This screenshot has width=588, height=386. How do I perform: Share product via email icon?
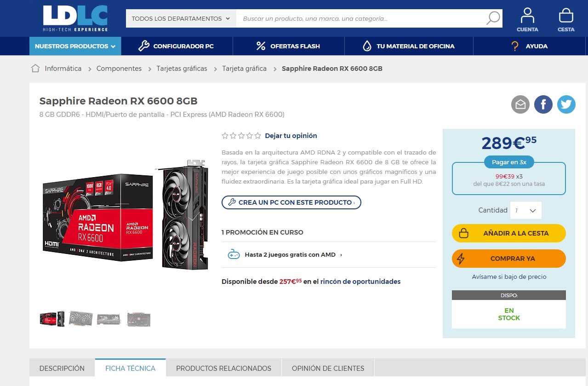tap(520, 105)
